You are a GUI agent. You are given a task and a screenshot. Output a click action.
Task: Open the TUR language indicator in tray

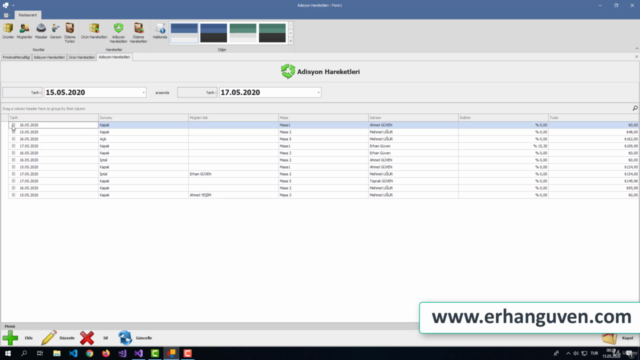[x=594, y=353]
